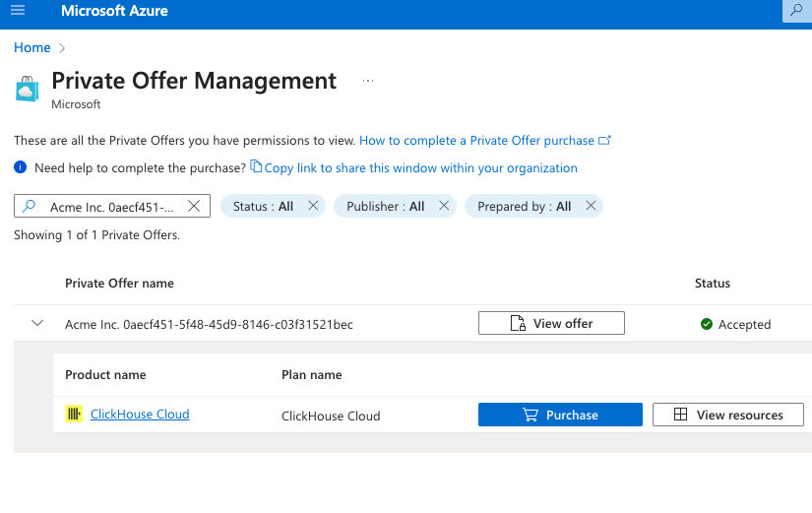Open the Publisher: All filter dropdown
The height and width of the screenshot is (513, 812).
(x=385, y=207)
